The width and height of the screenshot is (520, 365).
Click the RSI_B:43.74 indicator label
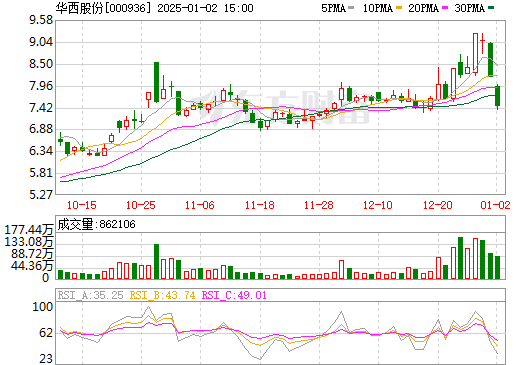click(x=162, y=295)
